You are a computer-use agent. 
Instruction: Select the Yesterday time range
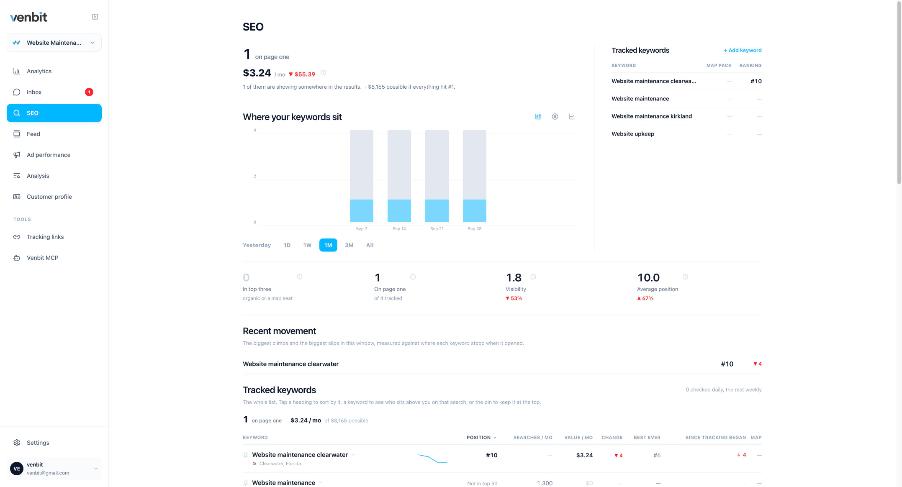tap(257, 245)
